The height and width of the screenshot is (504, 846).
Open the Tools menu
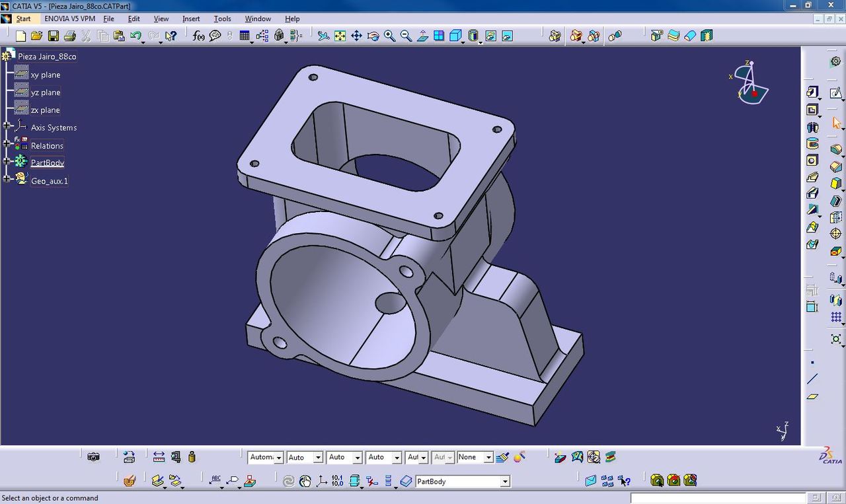[222, 18]
